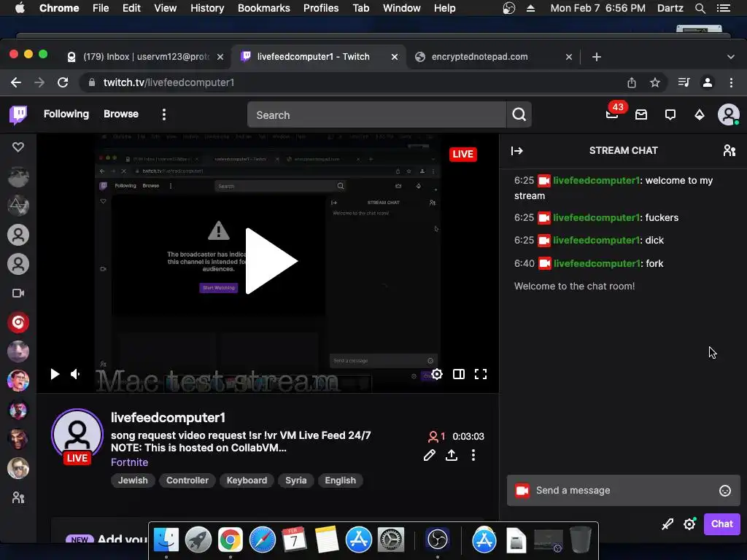Viewport: 747px width, 560px height.
Task: Open the red spiral channel avatar in sidebar
Action: click(x=18, y=322)
